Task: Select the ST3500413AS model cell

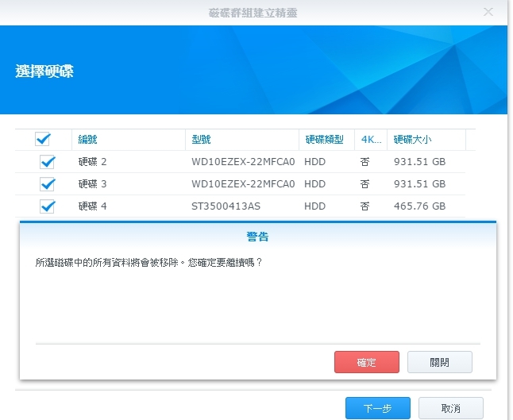Action: 226,206
